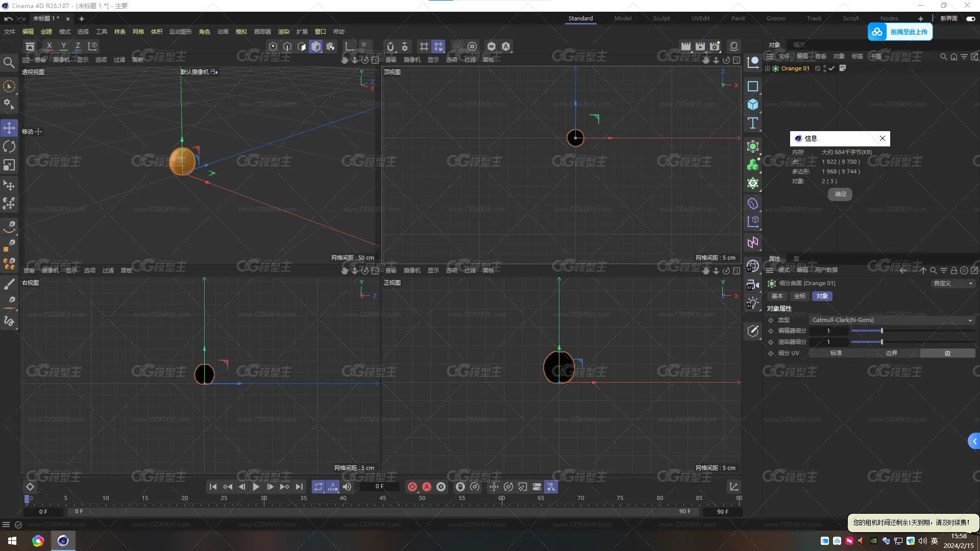Click the cloud upload badge icon
980x551 pixels.
877,32
